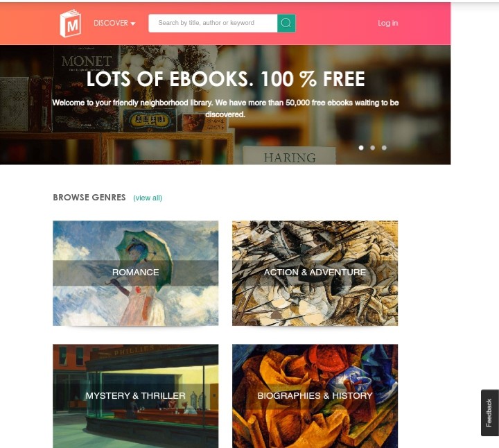Screen dimensions: 499x448
Task: Select the first carousel slide dot
Action: pyautogui.click(x=361, y=148)
